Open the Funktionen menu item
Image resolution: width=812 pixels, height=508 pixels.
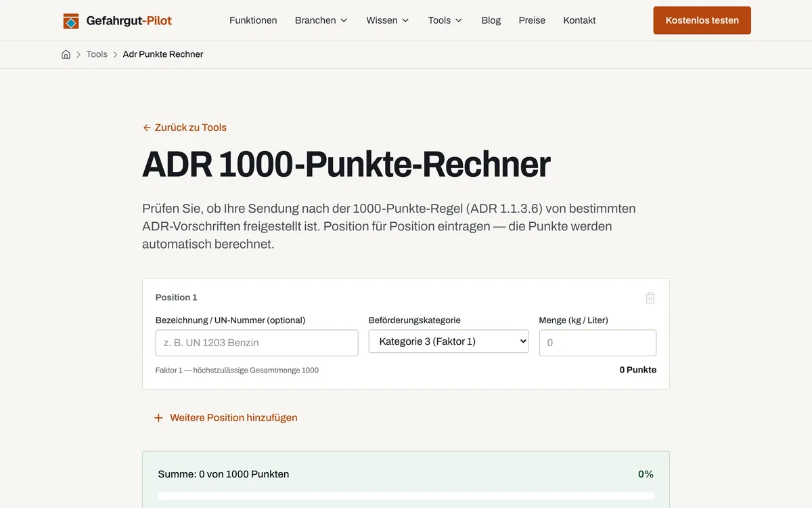[253, 20]
